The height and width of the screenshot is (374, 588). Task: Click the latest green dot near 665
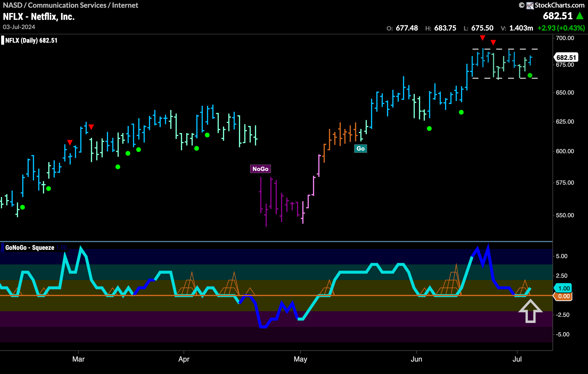530,76
